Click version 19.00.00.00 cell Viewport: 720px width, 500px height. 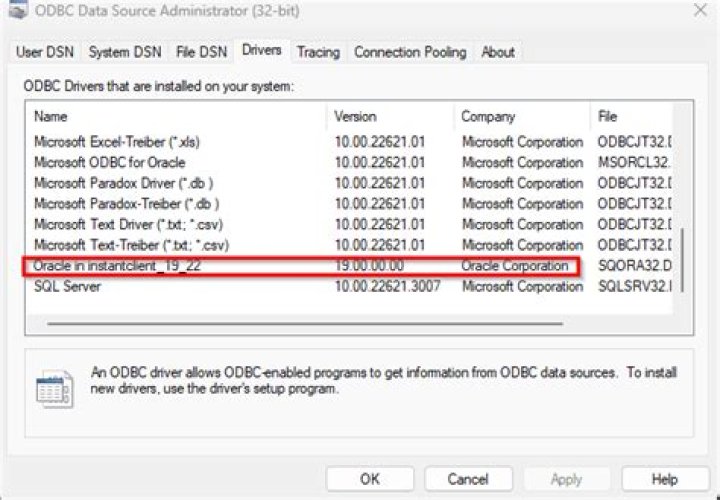coord(369,266)
